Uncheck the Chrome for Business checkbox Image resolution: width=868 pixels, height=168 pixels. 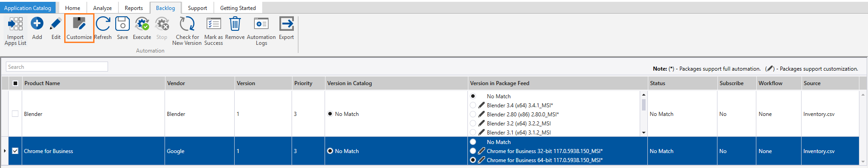tap(15, 151)
